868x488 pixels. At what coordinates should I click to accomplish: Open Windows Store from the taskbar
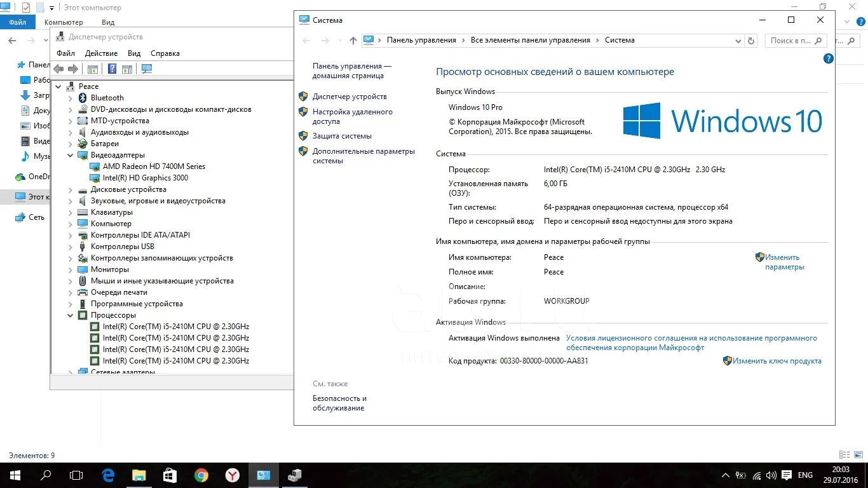[170, 475]
